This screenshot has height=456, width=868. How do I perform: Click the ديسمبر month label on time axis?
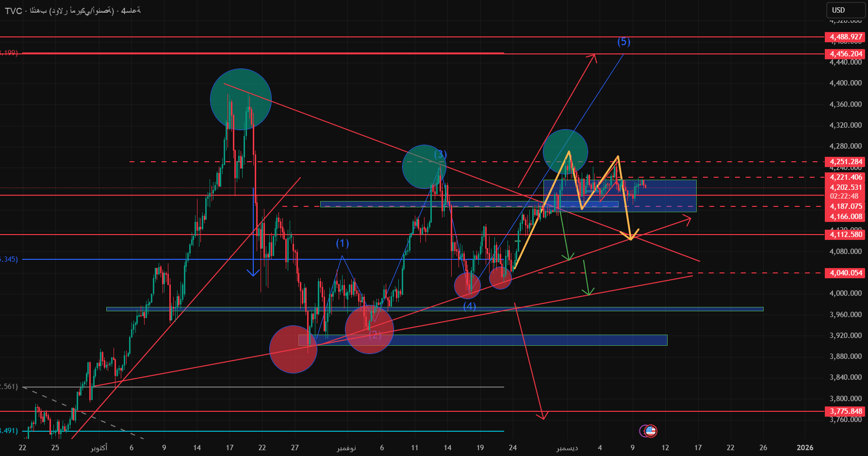(x=567, y=447)
